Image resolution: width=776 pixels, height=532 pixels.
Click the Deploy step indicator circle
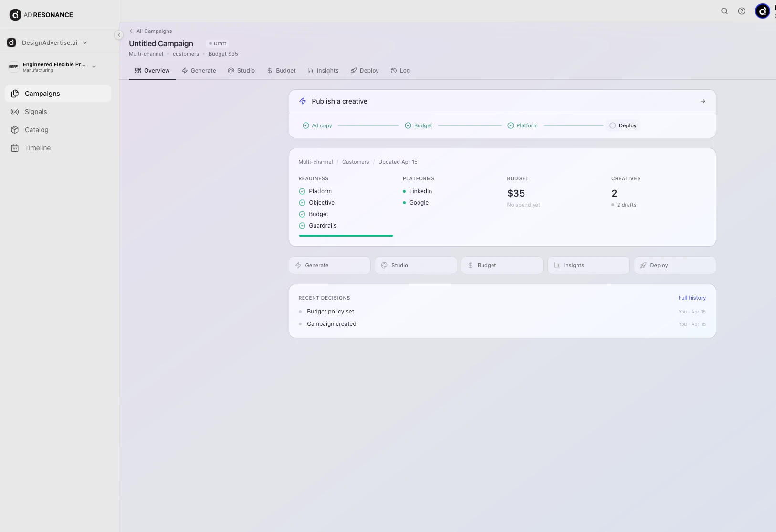612,125
